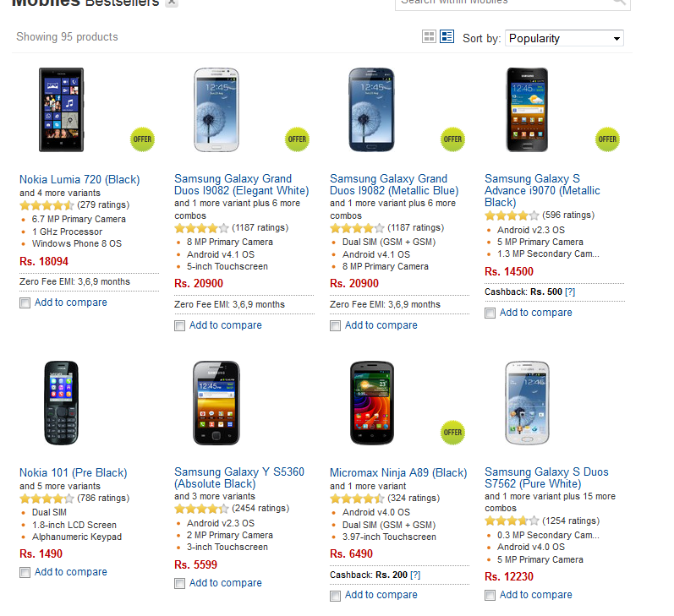Check Add to compare for Samsung Galaxy Y S5360
This screenshot has height=616, width=674.
coord(180,583)
